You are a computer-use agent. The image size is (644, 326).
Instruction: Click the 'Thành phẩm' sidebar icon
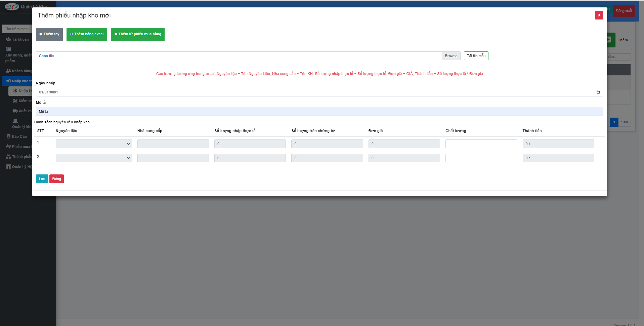8,157
